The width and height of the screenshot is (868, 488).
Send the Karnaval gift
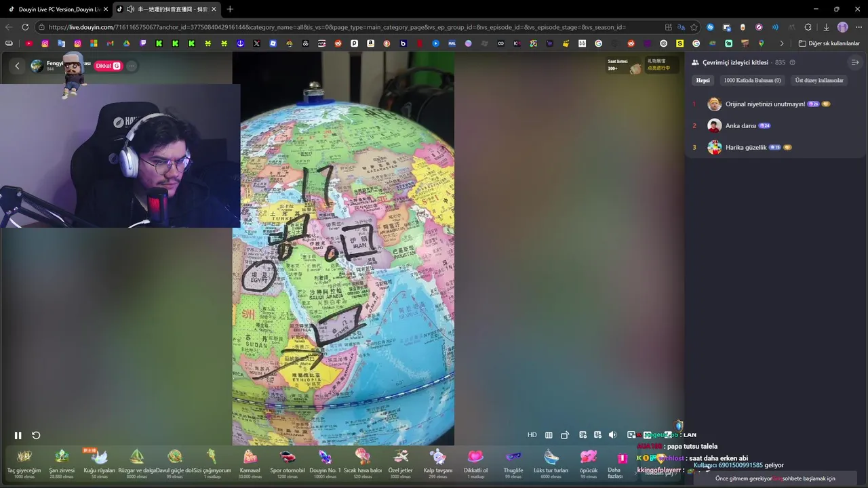(250, 463)
